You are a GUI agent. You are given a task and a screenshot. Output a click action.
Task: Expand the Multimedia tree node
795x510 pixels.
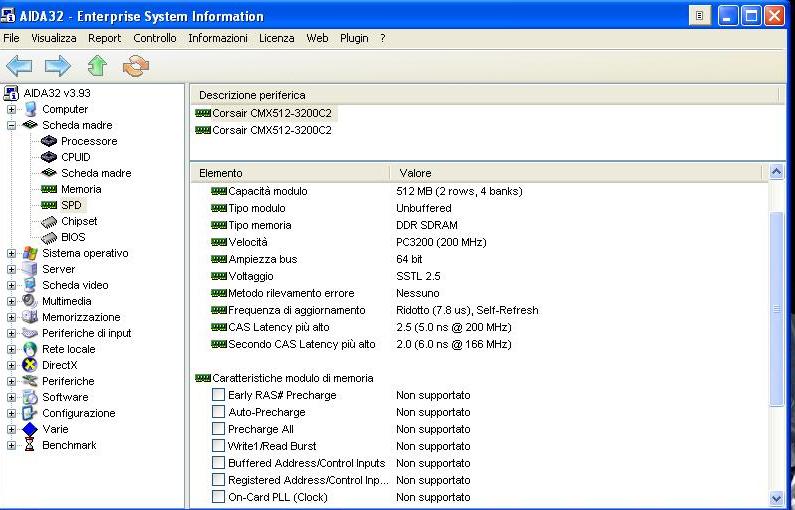coord(11,301)
